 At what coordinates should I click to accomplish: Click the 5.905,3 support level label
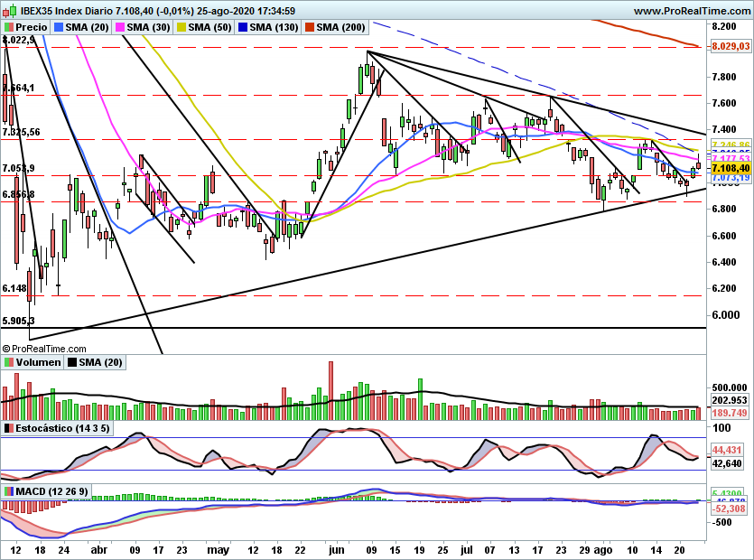point(18,321)
